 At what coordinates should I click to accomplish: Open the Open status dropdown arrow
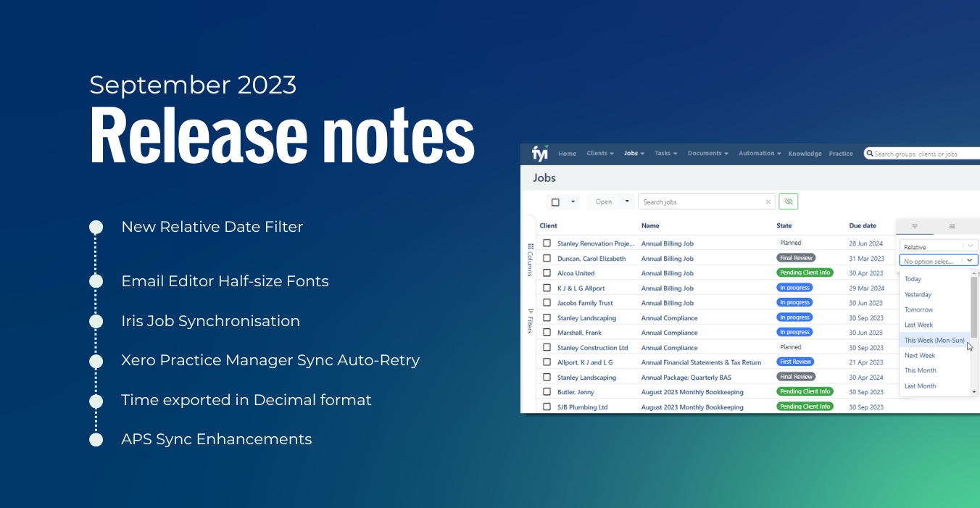[x=627, y=201]
